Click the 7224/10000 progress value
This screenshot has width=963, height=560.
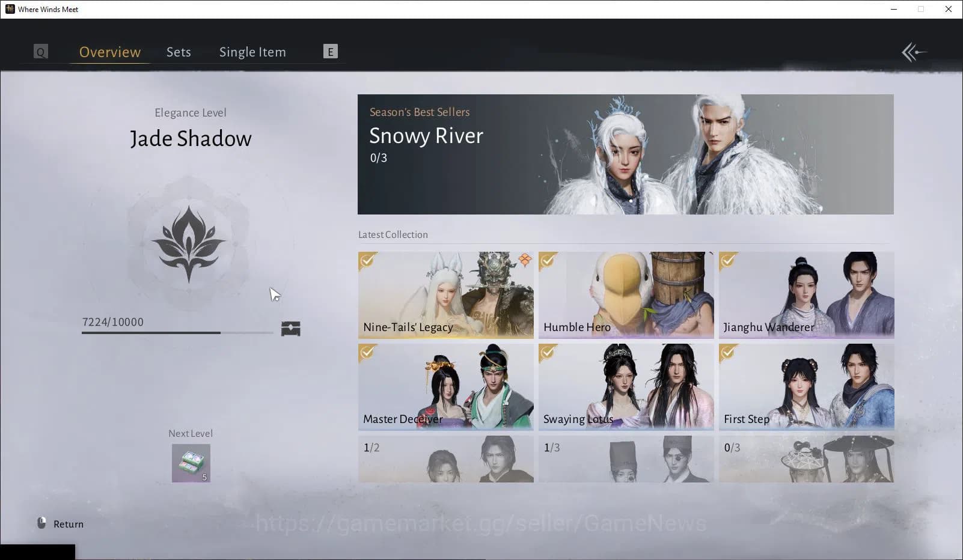point(113,322)
